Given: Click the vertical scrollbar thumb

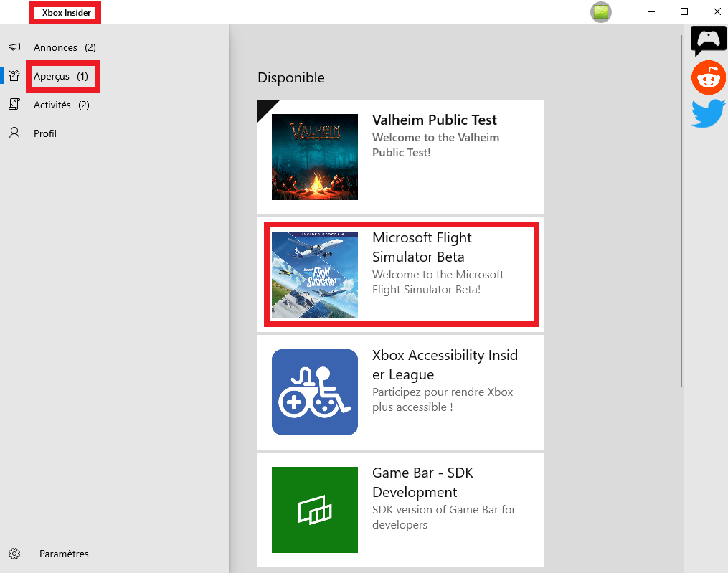Looking at the screenshot, I should (x=681, y=210).
